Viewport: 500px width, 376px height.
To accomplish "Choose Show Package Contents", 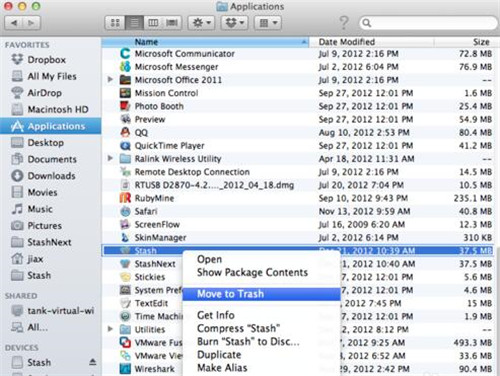I will click(252, 272).
